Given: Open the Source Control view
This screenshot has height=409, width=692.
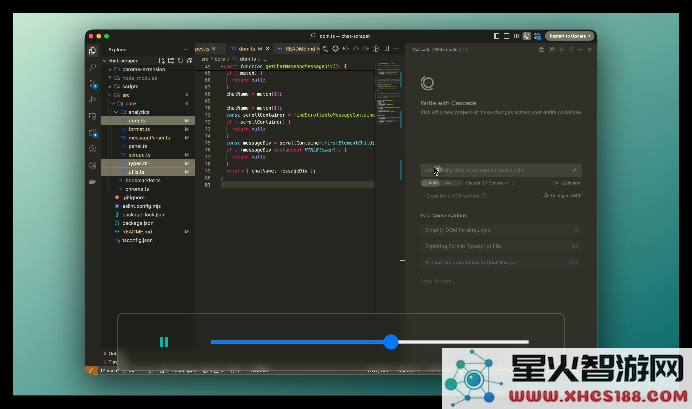Looking at the screenshot, I should [93, 83].
